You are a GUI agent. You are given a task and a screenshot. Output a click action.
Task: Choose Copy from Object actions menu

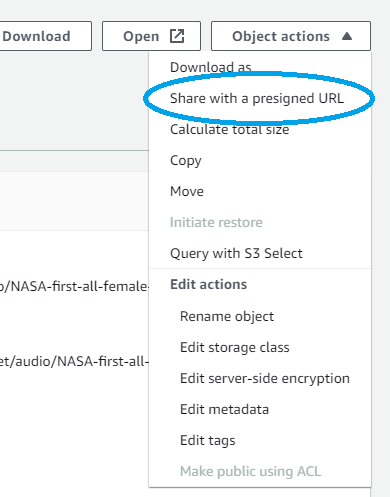tap(186, 161)
